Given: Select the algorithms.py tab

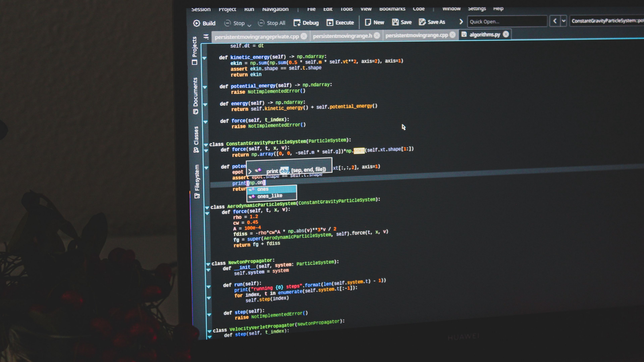Looking at the screenshot, I should pyautogui.click(x=484, y=35).
